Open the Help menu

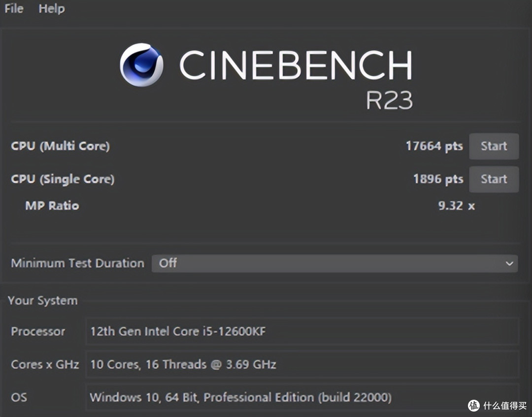point(52,8)
